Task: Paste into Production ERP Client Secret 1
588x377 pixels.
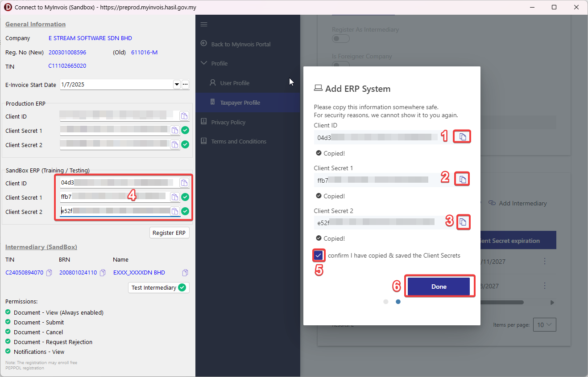Action: 175,130
